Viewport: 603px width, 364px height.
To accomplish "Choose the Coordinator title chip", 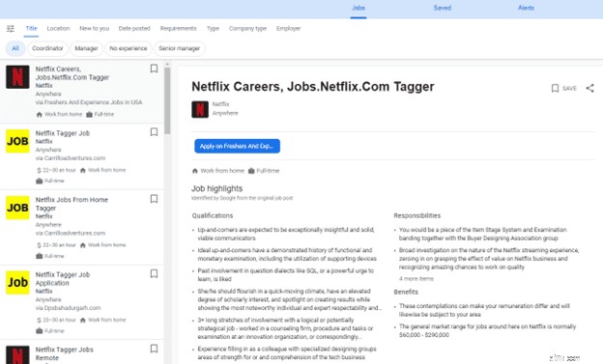I will (x=47, y=48).
